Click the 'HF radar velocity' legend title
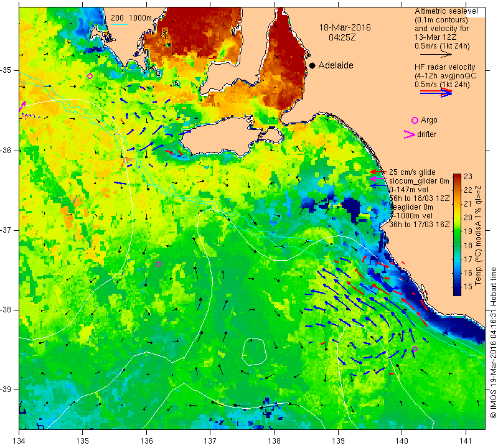498x448 pixels. coord(444,67)
